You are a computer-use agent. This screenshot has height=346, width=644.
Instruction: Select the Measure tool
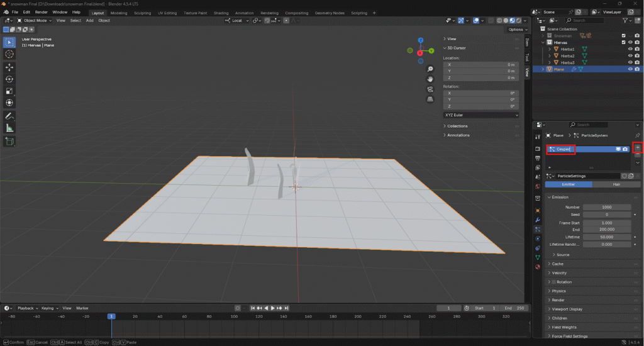pyautogui.click(x=9, y=128)
